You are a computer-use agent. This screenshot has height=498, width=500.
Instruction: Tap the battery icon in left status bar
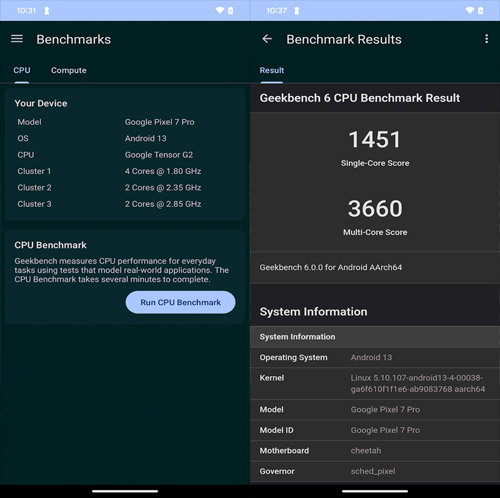pyautogui.click(x=230, y=11)
